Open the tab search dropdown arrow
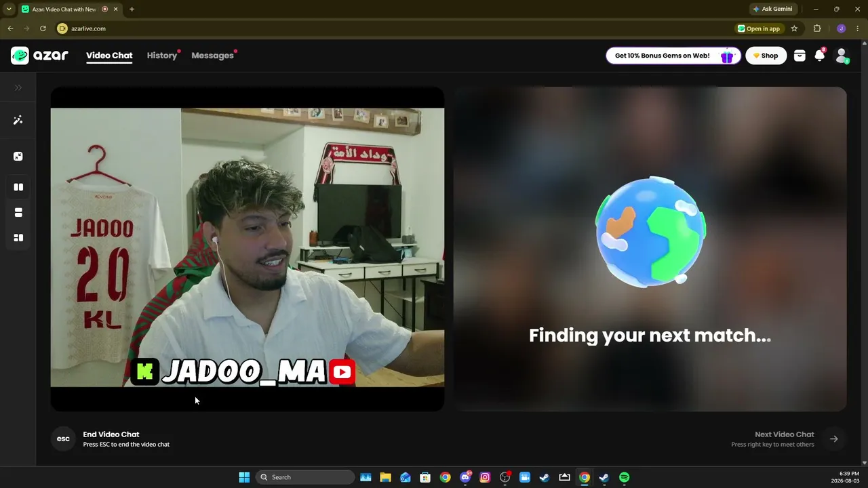 coord(9,9)
